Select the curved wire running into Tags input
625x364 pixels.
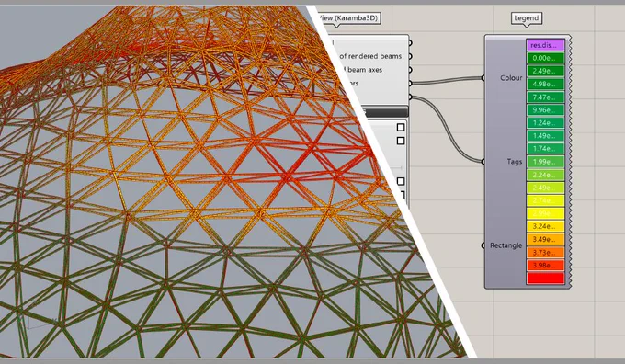coord(447,130)
